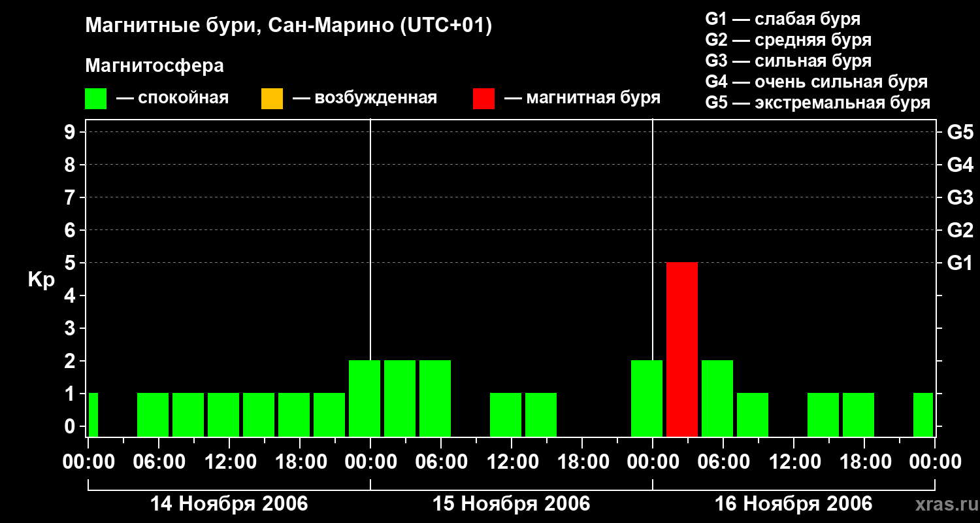This screenshot has width=980, height=523.
Task: Click the '18:00' time label above 15 Ноября
Action: [x=582, y=462]
